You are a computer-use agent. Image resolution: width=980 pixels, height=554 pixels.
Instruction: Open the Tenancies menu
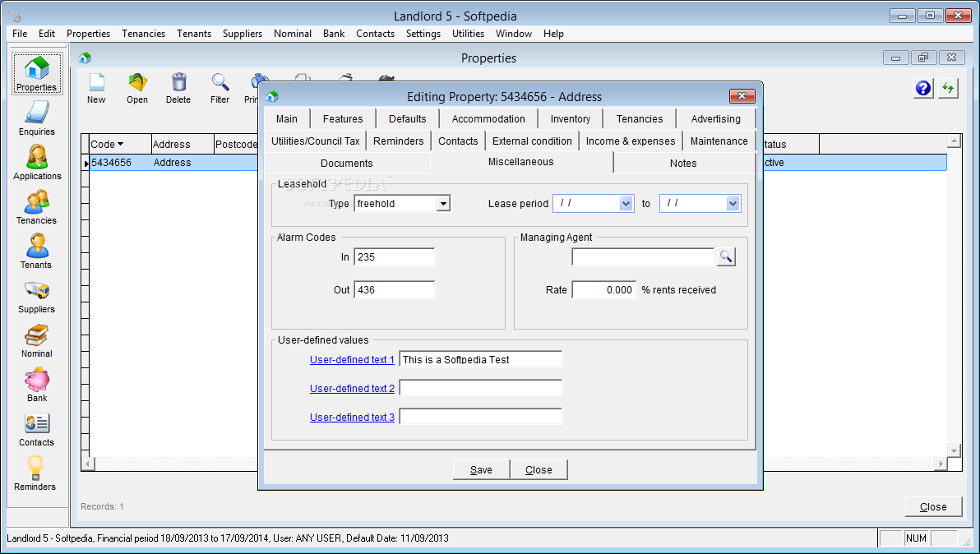(x=144, y=34)
